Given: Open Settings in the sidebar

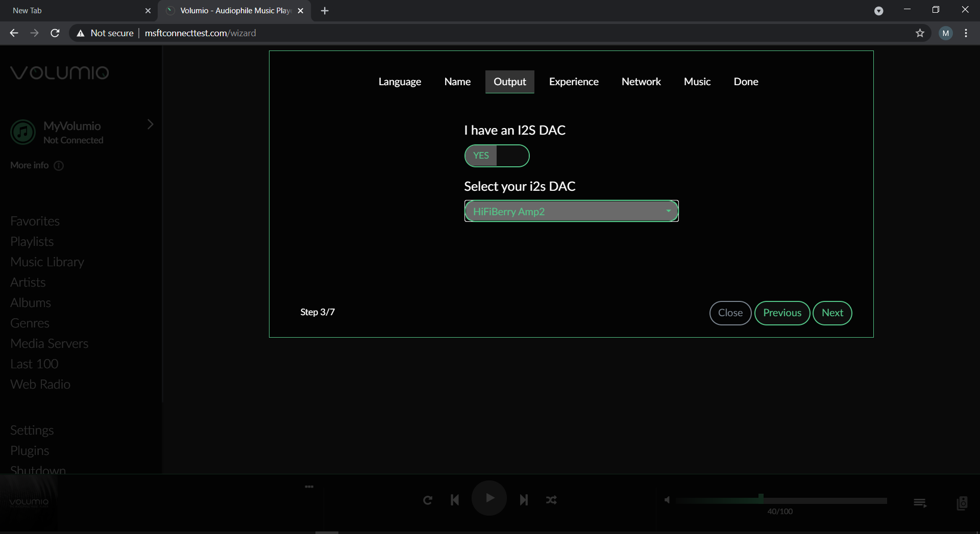Looking at the screenshot, I should [x=32, y=430].
